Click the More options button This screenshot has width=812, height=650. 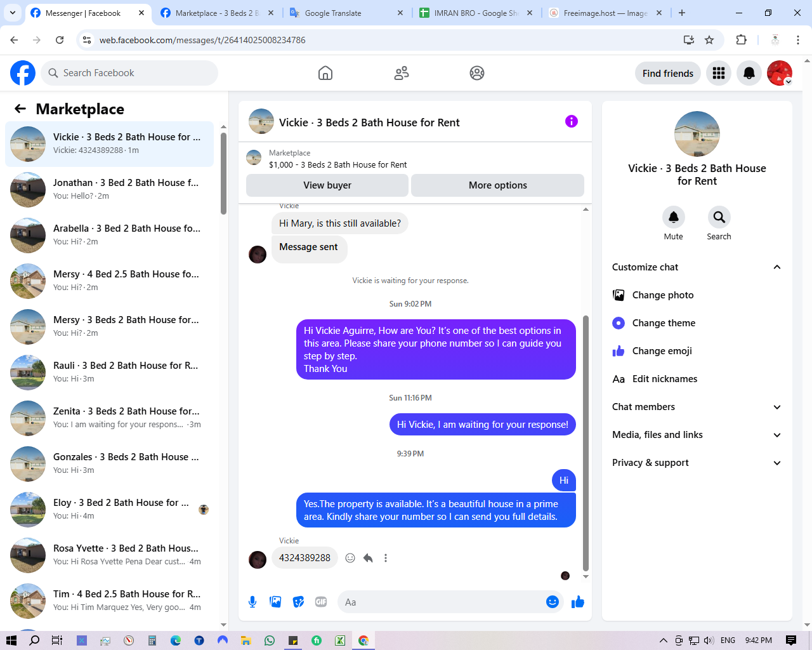[x=498, y=185]
